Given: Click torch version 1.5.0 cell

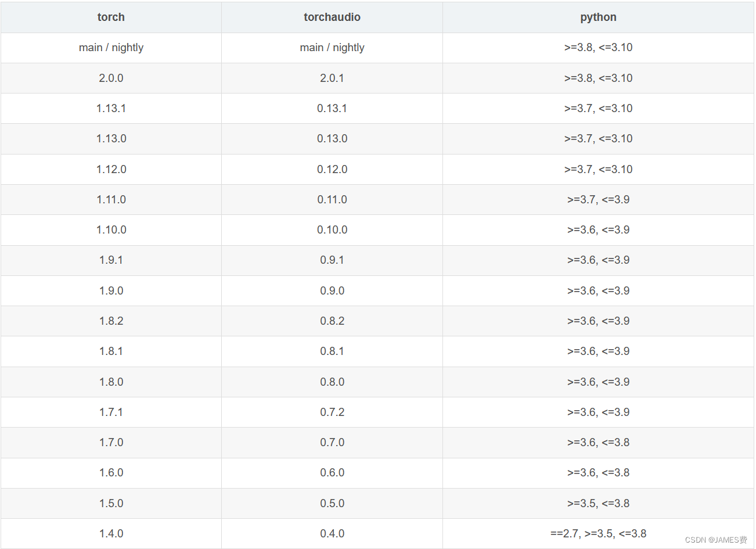Looking at the screenshot, I should click(111, 504).
